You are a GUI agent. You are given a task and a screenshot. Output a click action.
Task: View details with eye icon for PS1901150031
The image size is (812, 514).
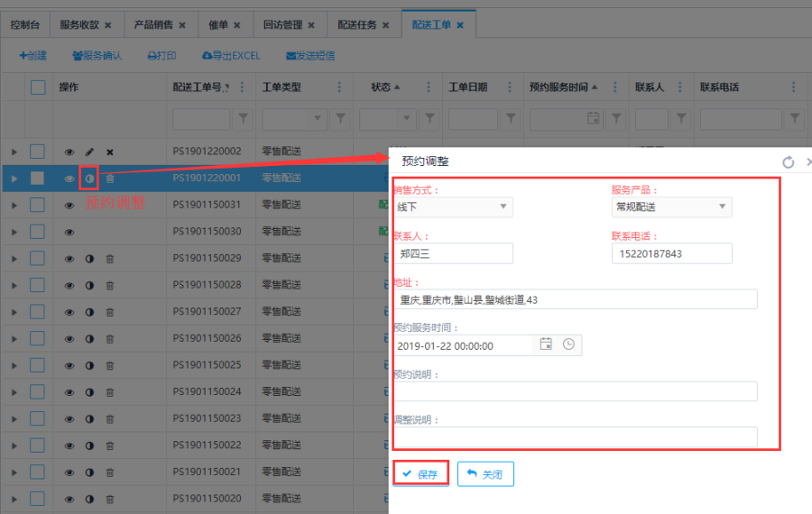[x=69, y=206]
